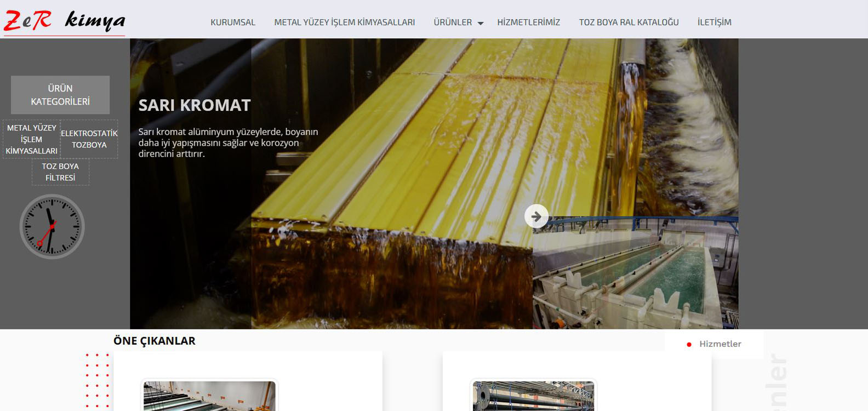Open second featured product image

[533, 396]
